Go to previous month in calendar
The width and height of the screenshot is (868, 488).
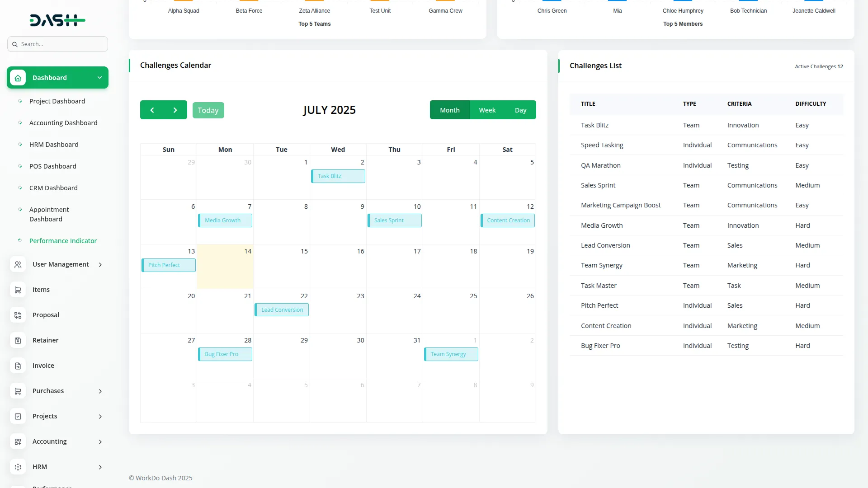coord(152,110)
